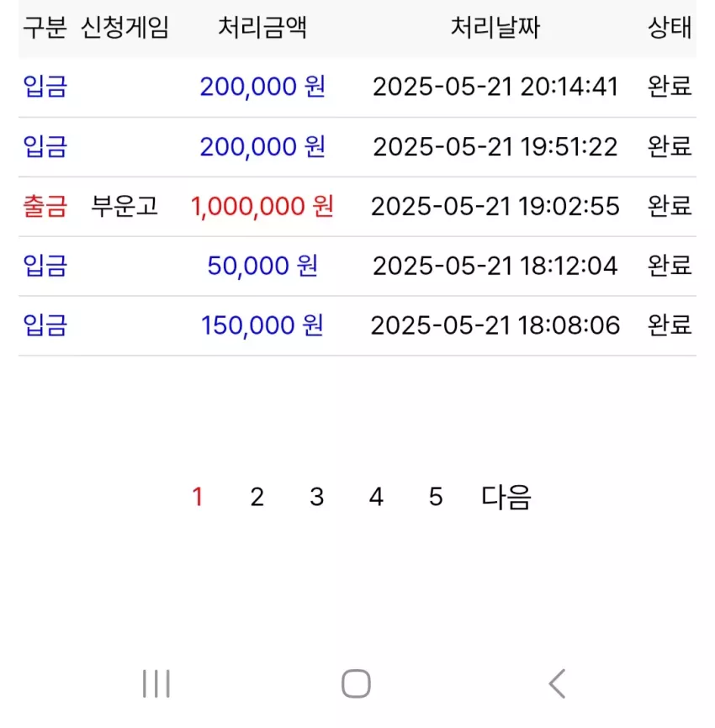Viewport: 715px width, 728px height.
Task: Click the 신청게임 column header
Action: pyautogui.click(x=124, y=27)
